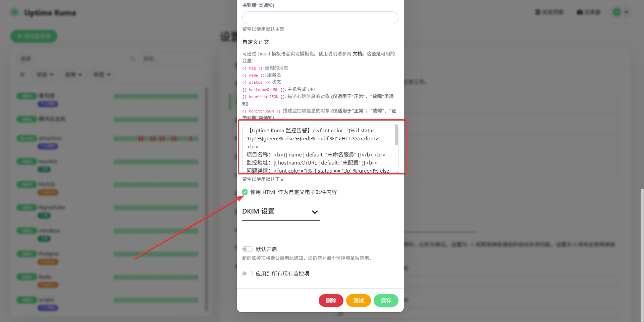Click the '{{ name }}' variable text
The width and height of the screenshot is (644, 322).
point(254,75)
